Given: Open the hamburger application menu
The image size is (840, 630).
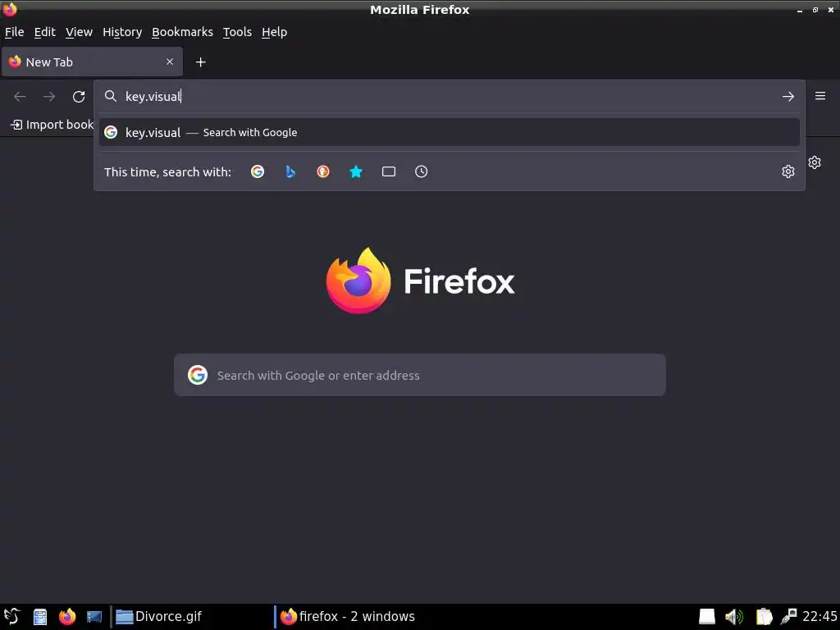Looking at the screenshot, I should coord(820,96).
